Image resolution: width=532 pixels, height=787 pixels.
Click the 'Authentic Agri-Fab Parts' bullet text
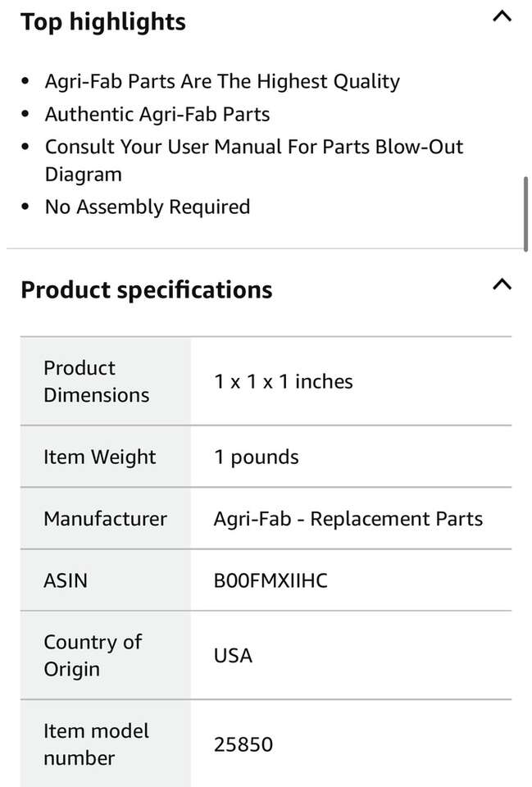coord(157,114)
